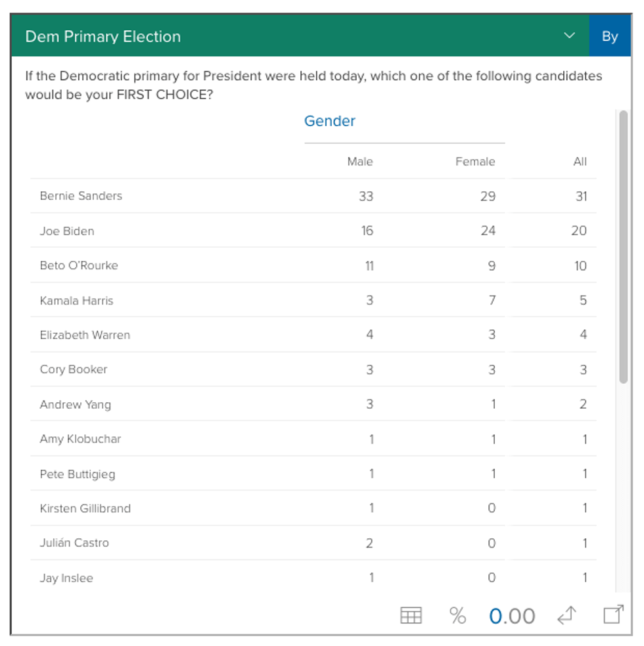Expand the Dem Primary Election dropdown chevron
644x646 pixels.
(570, 36)
